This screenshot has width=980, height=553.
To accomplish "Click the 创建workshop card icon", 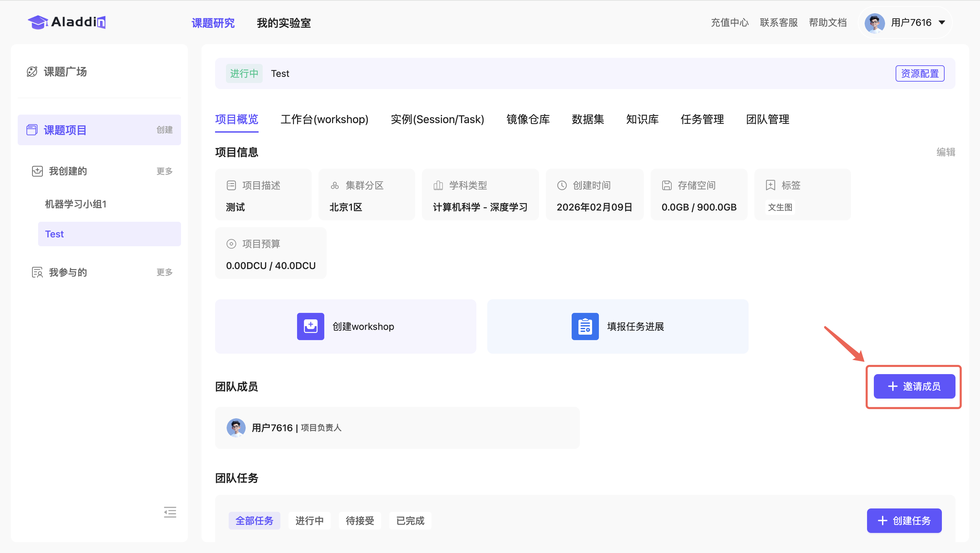I will tap(310, 326).
